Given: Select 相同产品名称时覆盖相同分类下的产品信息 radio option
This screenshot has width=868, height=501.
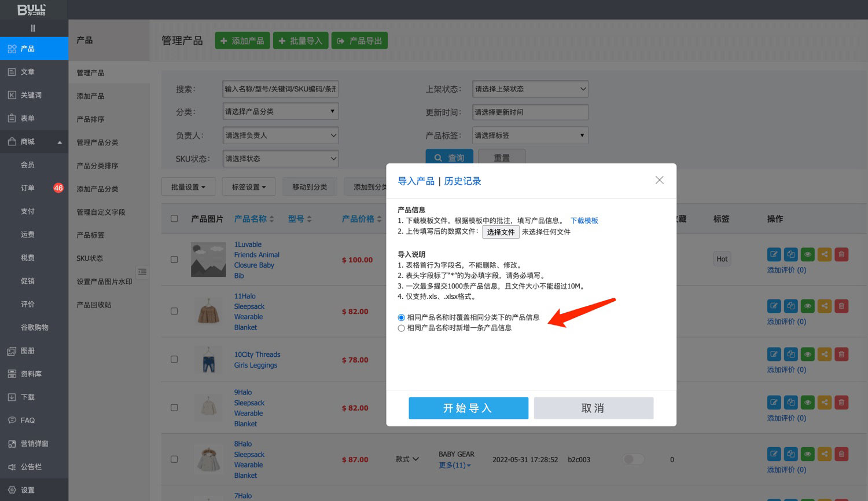Looking at the screenshot, I should [x=401, y=317].
